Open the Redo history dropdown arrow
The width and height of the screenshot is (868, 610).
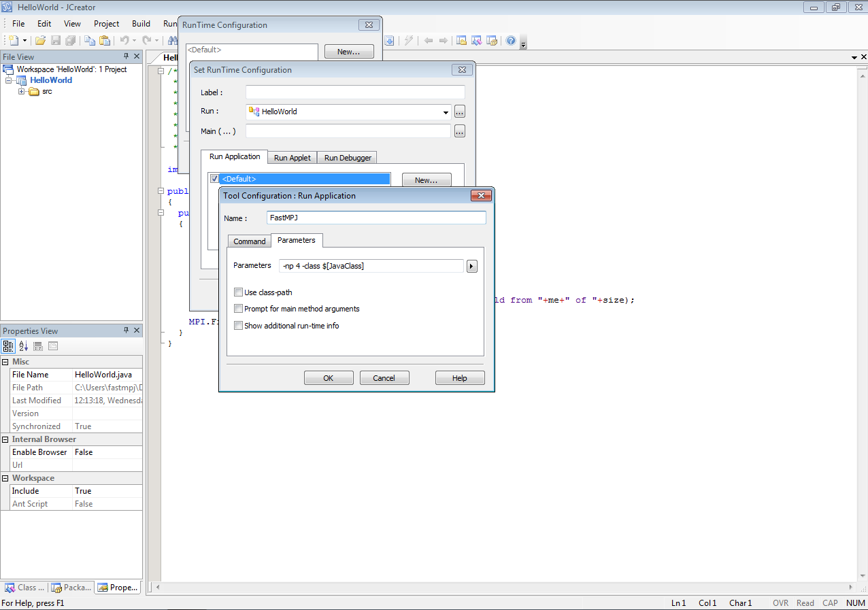click(x=156, y=41)
